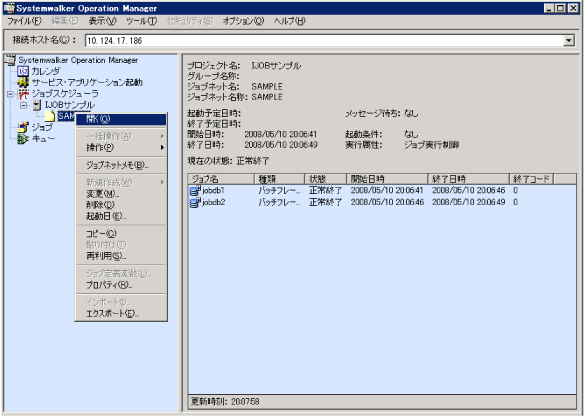Image resolution: width=584 pixels, height=416 pixels.
Task: Click the Calendar icon in the tree
Action: 23,71
